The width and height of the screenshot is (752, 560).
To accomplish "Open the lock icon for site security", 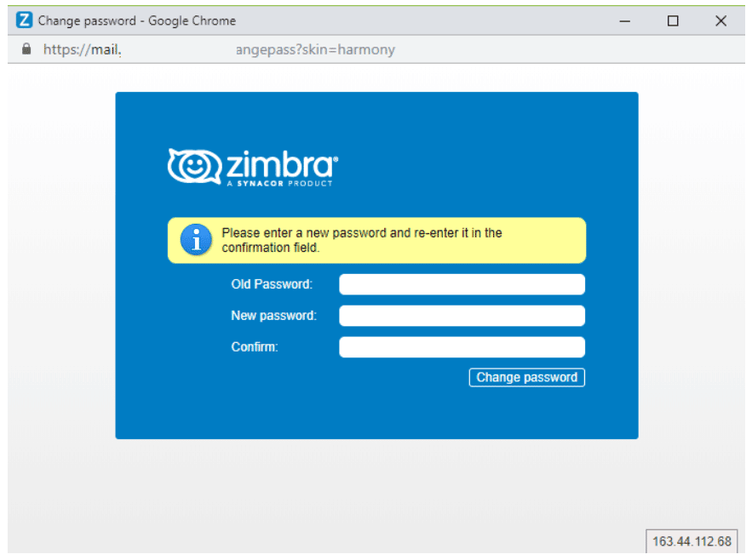I will point(26,49).
